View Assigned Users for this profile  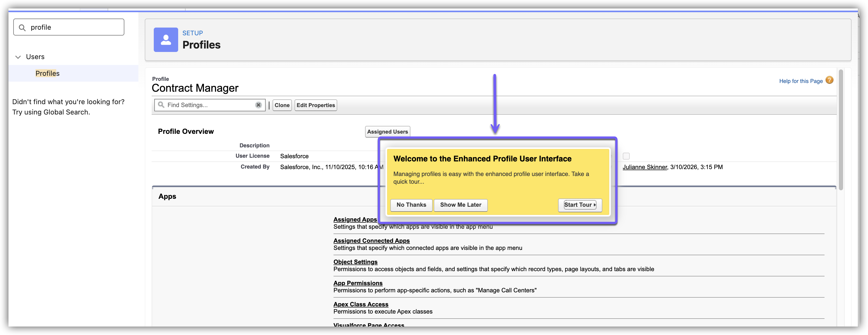coord(387,132)
